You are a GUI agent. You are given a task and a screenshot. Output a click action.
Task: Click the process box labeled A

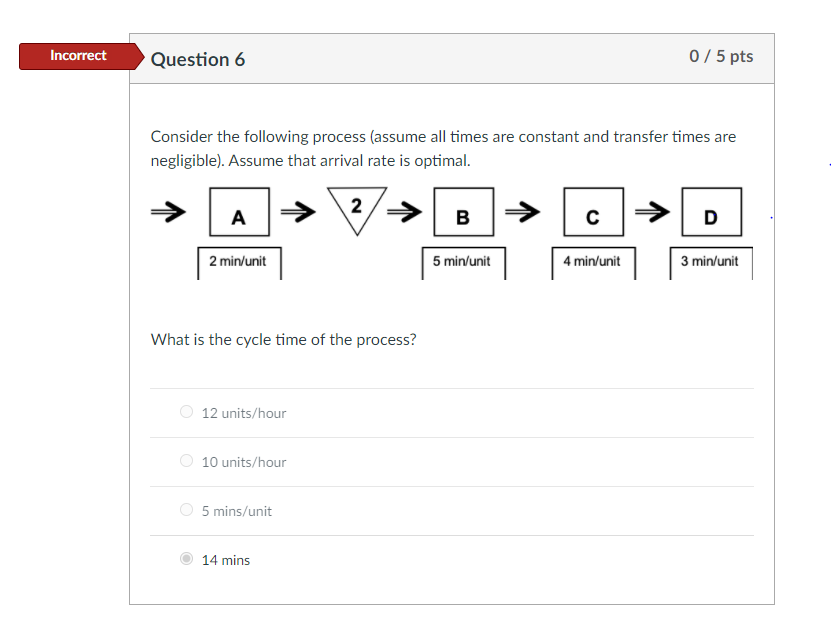point(238,212)
